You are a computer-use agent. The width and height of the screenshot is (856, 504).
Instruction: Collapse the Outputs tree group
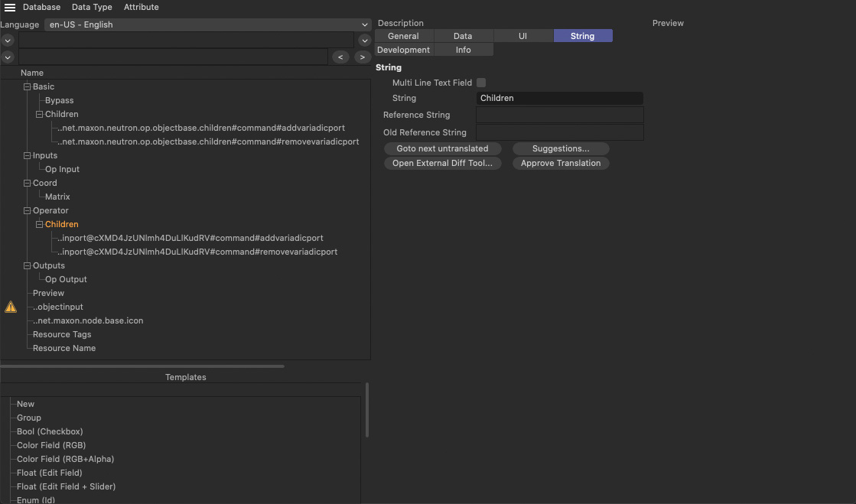pos(28,266)
